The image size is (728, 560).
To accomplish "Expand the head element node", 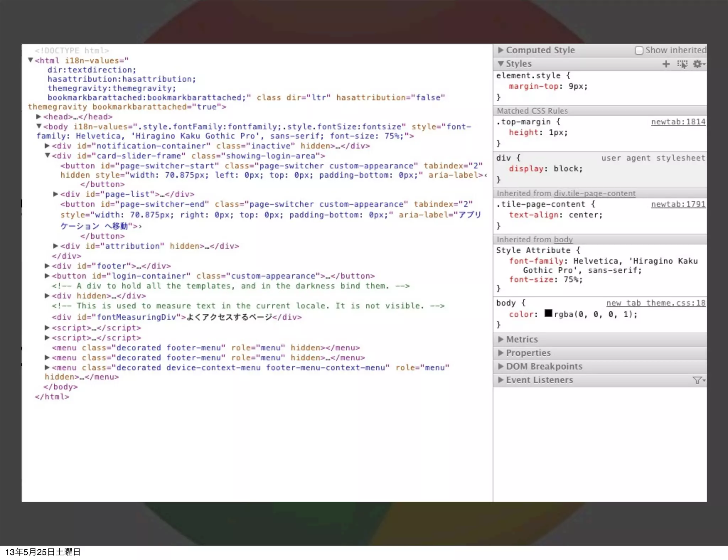I will click(x=38, y=117).
